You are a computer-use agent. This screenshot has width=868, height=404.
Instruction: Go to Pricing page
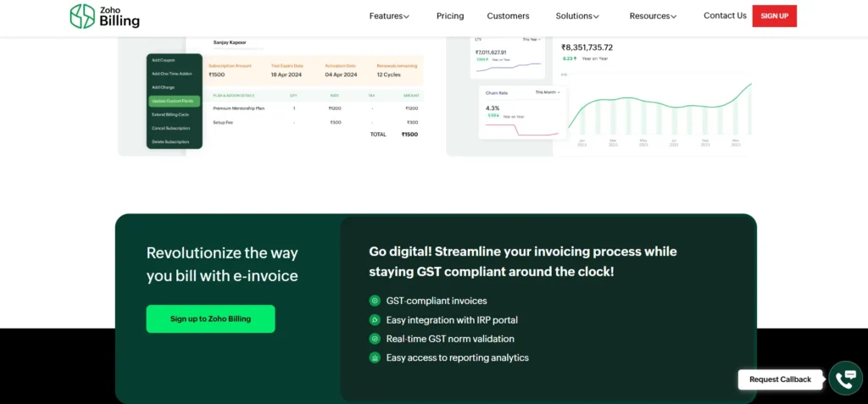click(x=450, y=16)
